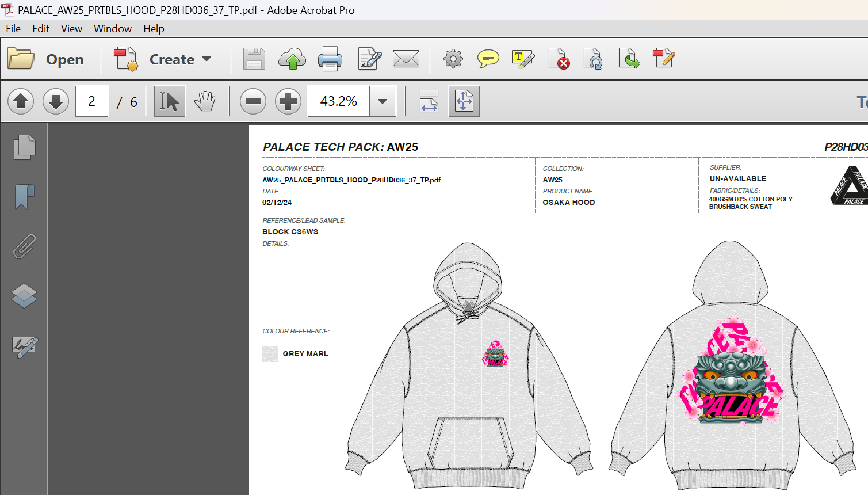The height and width of the screenshot is (495, 868).
Task: Click the delete page icon
Action: coord(559,59)
